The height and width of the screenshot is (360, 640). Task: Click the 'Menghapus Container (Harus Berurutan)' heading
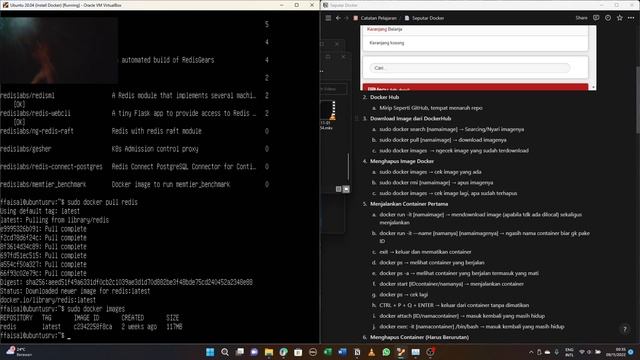click(419, 337)
